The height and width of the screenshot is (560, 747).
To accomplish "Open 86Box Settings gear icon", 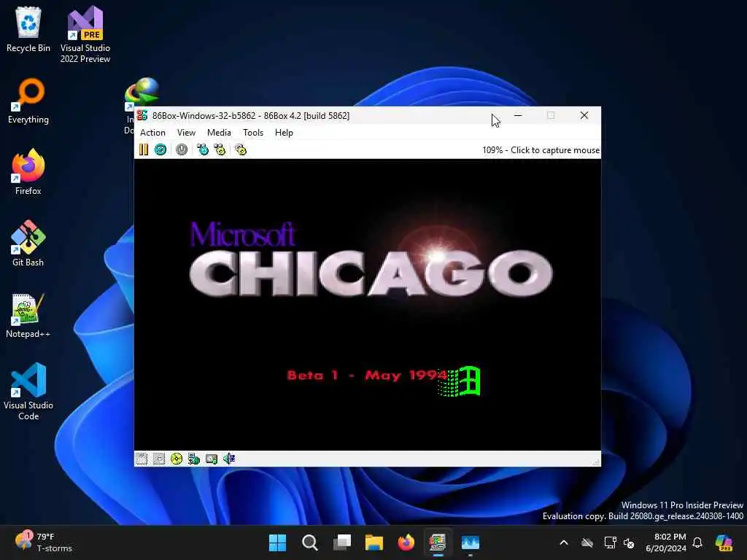I will point(241,149).
